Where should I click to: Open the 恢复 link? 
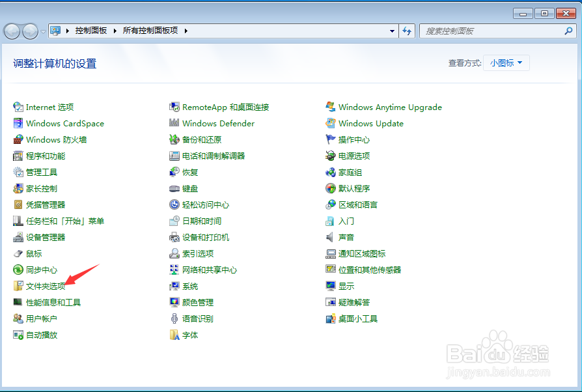pyautogui.click(x=190, y=173)
